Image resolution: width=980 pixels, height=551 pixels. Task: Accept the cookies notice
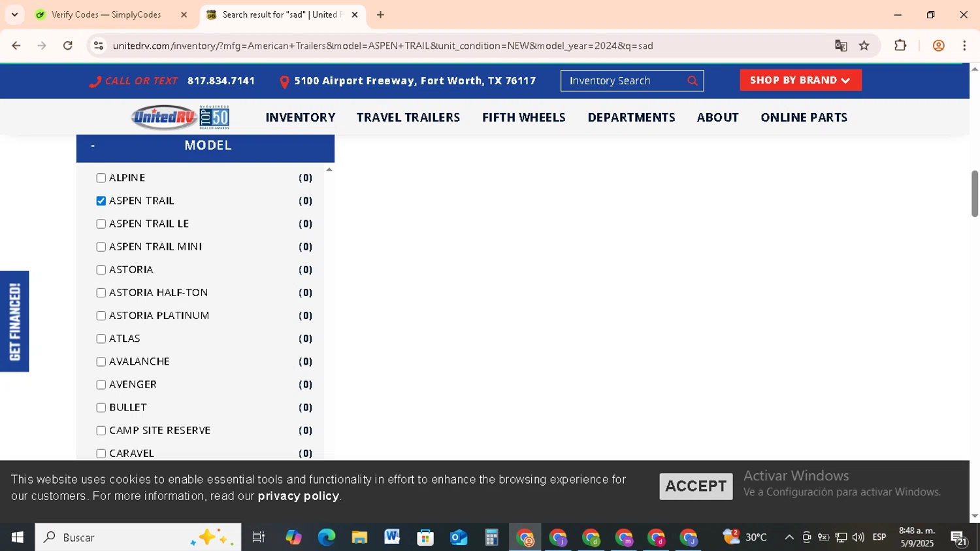point(696,486)
